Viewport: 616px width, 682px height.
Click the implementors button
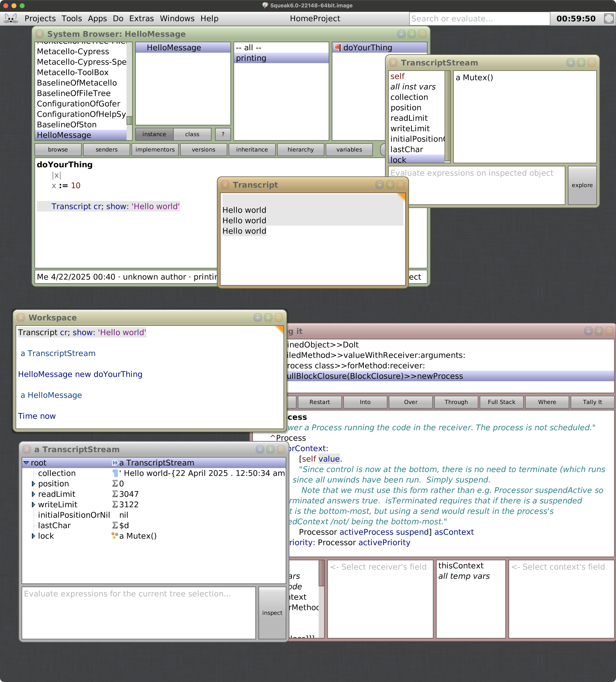155,150
